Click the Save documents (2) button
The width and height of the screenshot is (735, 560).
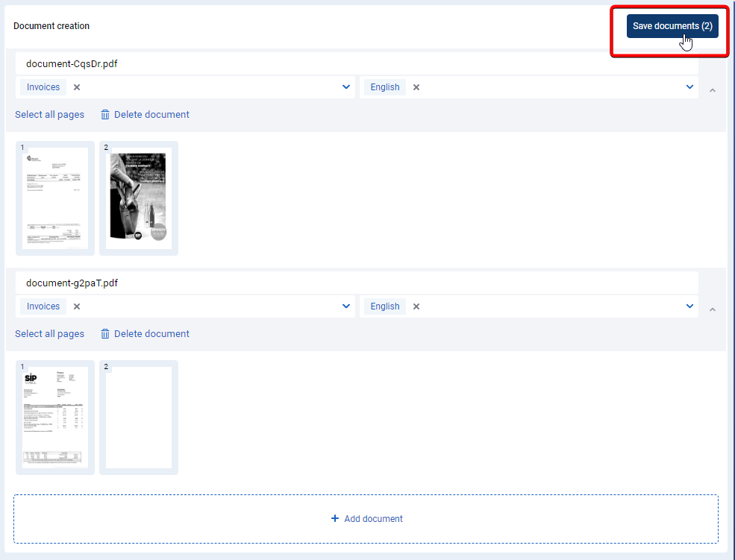click(672, 26)
